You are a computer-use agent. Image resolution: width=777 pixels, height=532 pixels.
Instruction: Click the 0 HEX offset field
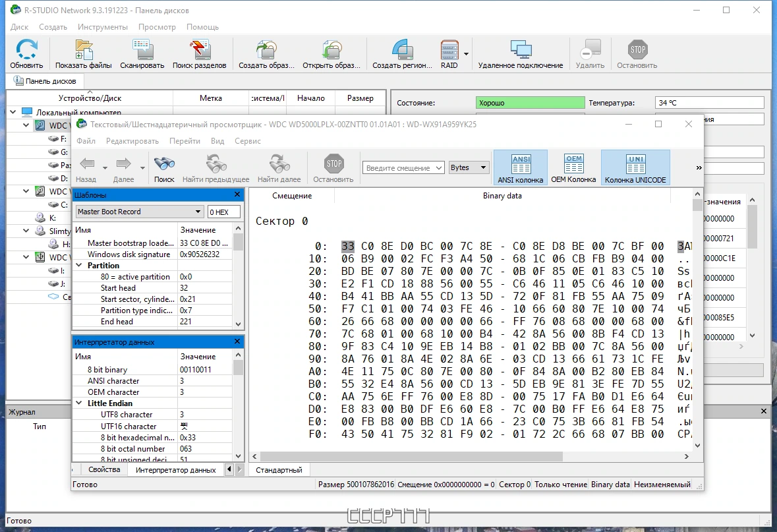(224, 212)
